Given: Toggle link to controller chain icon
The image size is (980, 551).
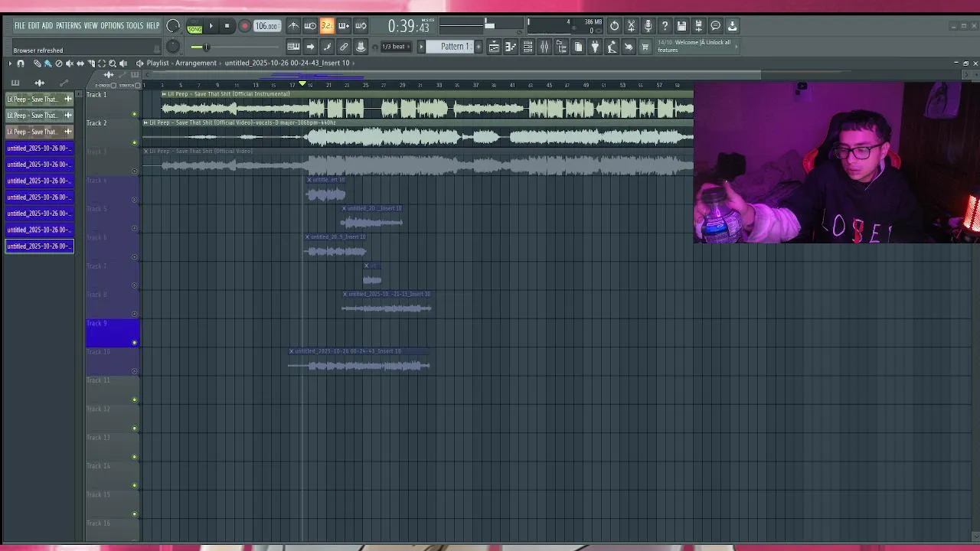Looking at the screenshot, I should (x=344, y=47).
